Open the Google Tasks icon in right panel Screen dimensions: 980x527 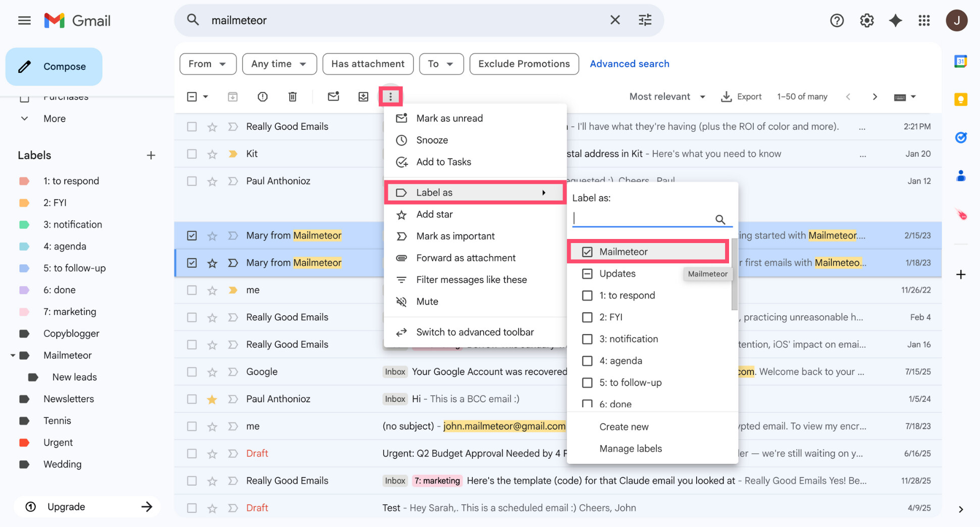click(961, 137)
